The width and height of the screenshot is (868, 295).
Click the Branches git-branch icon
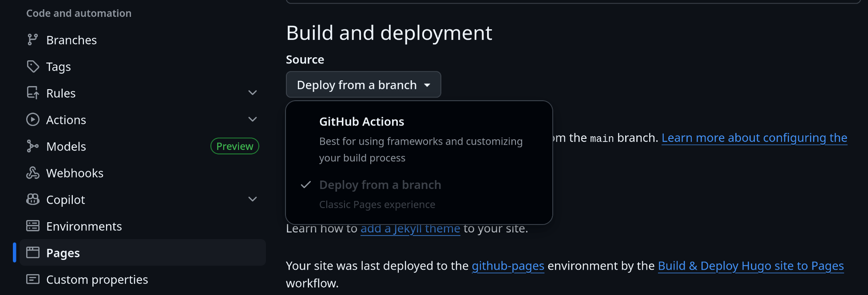(33, 40)
